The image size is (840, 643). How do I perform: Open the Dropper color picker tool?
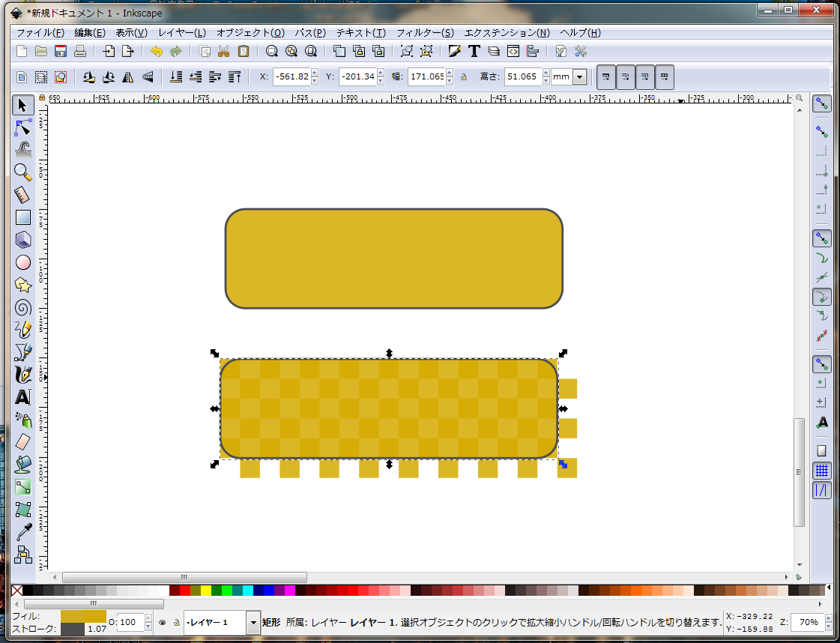pos(23,532)
